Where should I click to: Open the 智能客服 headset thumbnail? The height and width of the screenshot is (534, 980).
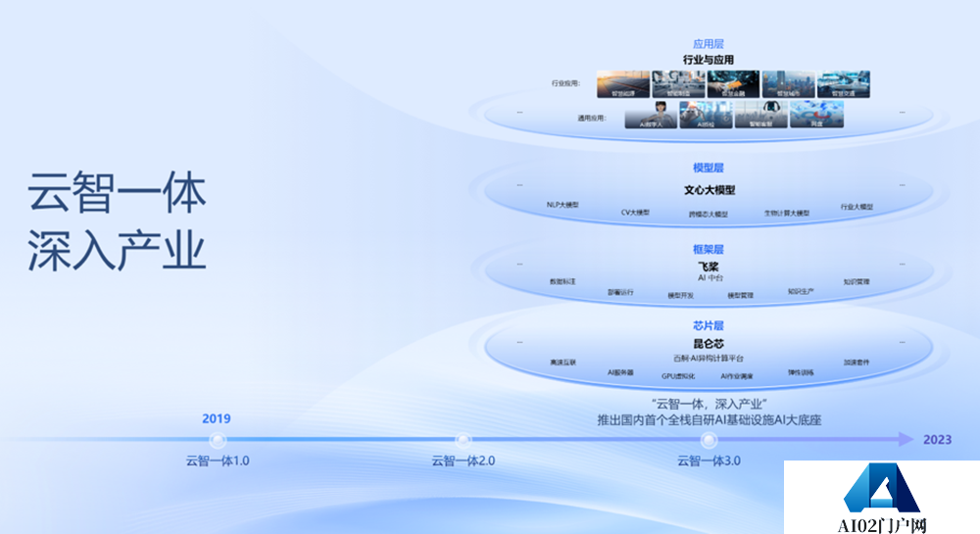pos(760,115)
